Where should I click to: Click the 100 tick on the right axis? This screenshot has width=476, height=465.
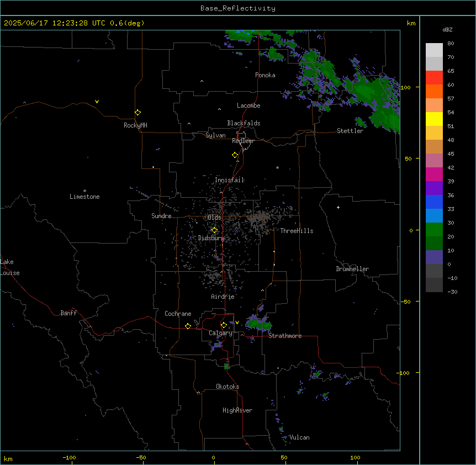pos(405,87)
